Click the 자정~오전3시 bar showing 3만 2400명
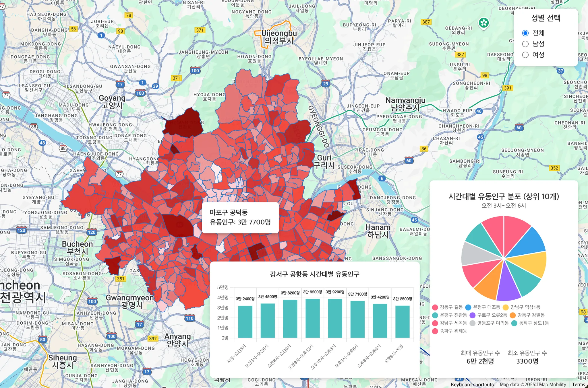 pos(245,322)
